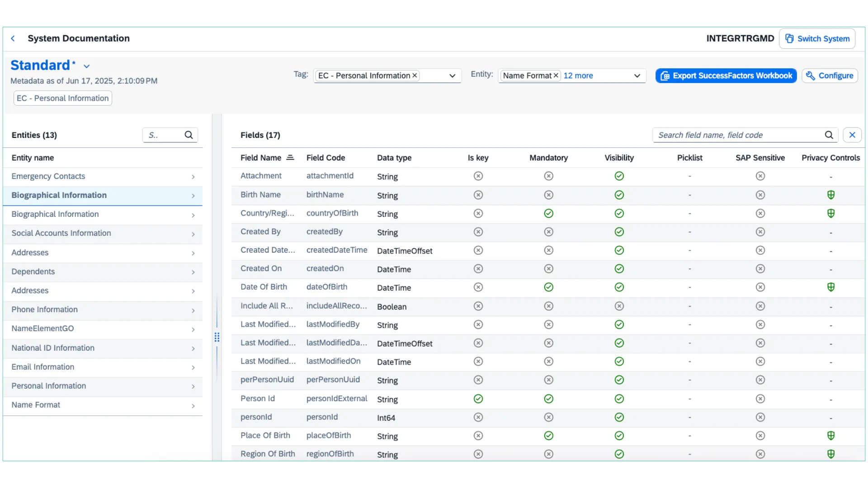This screenshot has width=868, height=488.
Task: Click Country/Region mandatory check icon
Action: (x=548, y=213)
